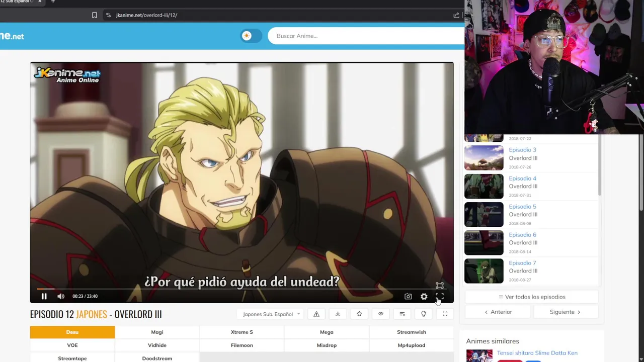Viewport: 644px width, 362px height.
Task: Go to the Anterior episode
Action: [498, 312]
